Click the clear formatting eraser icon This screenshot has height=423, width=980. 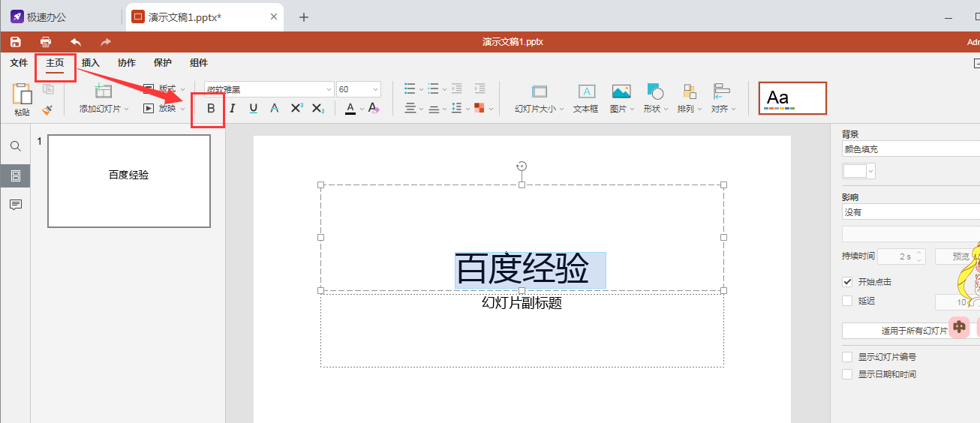click(x=374, y=109)
